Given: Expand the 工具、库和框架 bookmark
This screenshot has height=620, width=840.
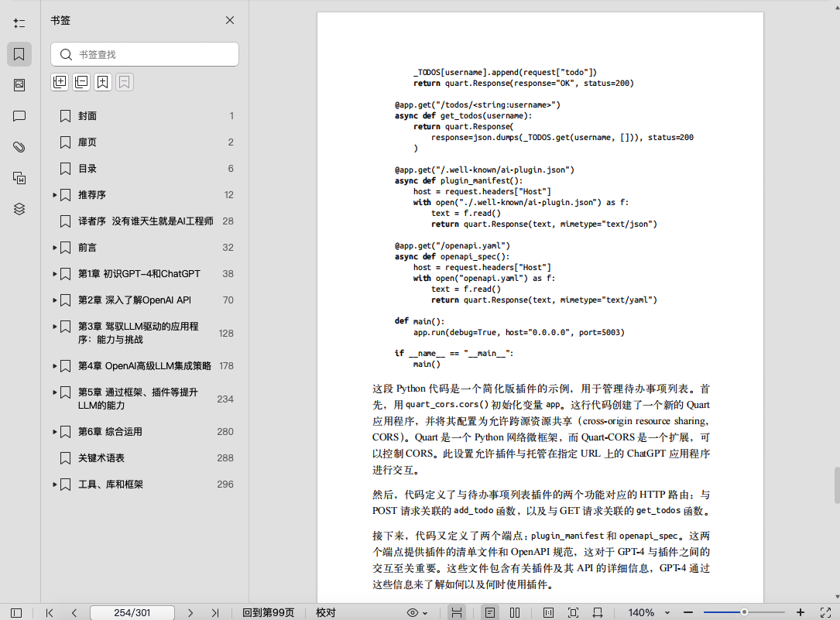Looking at the screenshot, I should [55, 485].
